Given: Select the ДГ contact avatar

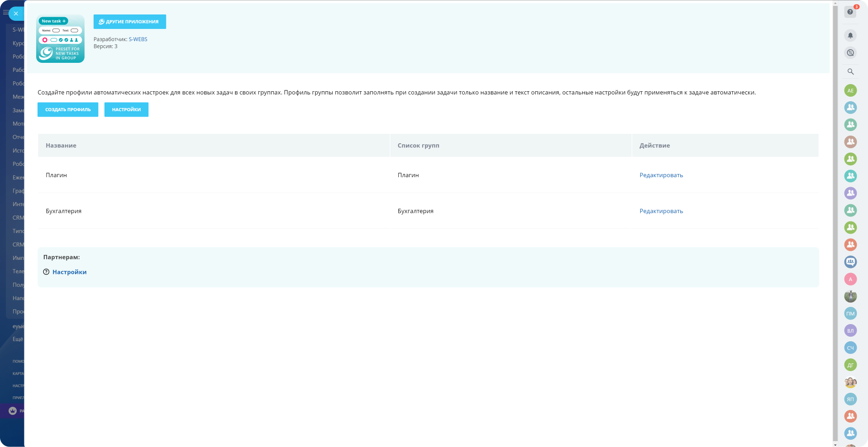Looking at the screenshot, I should (x=850, y=365).
